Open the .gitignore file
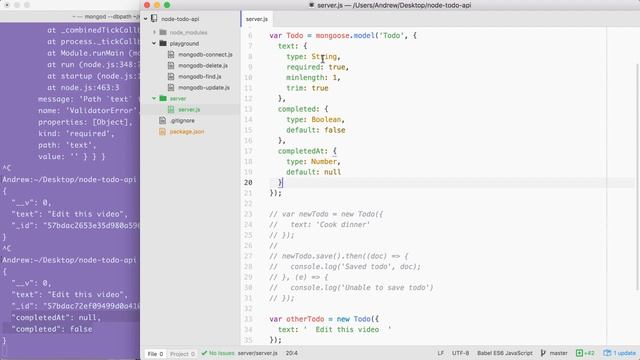The height and width of the screenshot is (360, 640). tap(182, 120)
